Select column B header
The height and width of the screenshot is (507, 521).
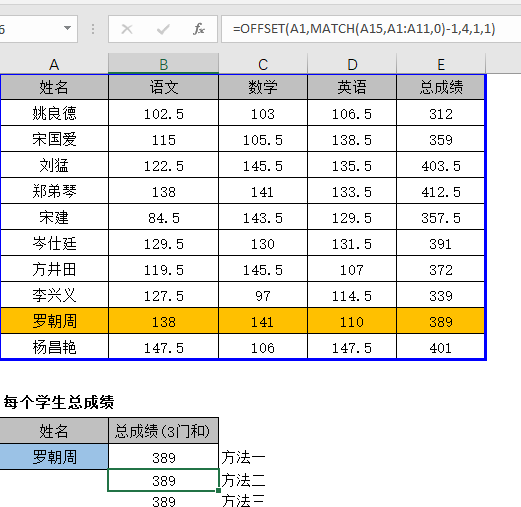(163, 64)
